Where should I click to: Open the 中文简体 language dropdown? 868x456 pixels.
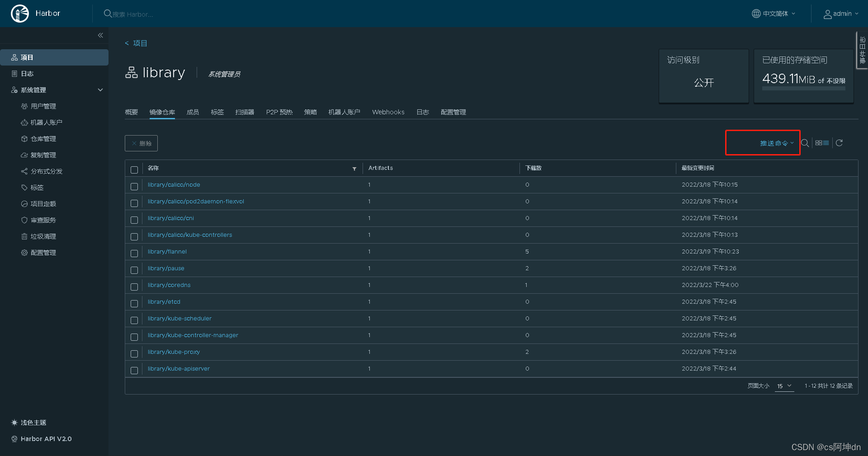(774, 14)
